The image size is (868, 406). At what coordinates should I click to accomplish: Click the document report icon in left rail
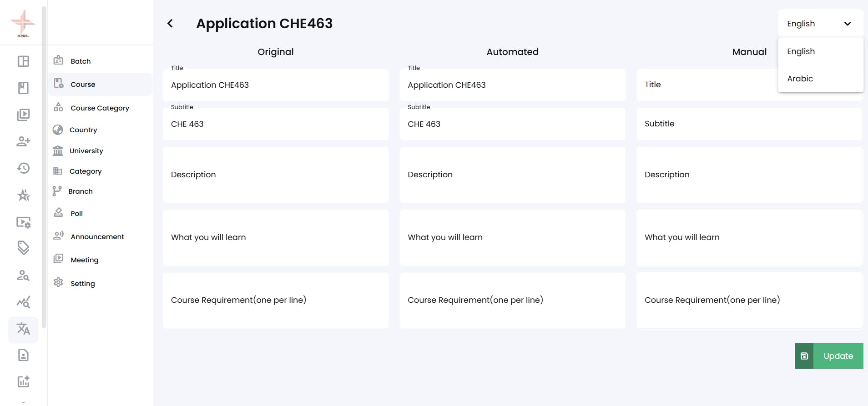click(x=23, y=355)
